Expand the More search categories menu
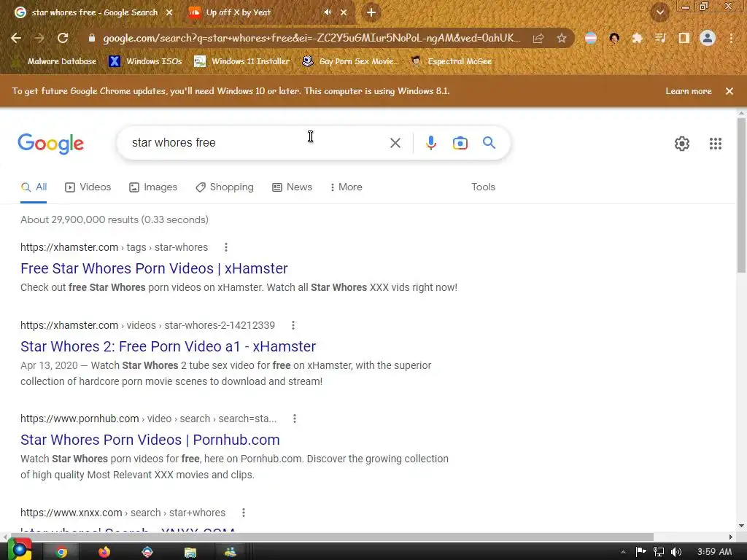 coord(347,187)
